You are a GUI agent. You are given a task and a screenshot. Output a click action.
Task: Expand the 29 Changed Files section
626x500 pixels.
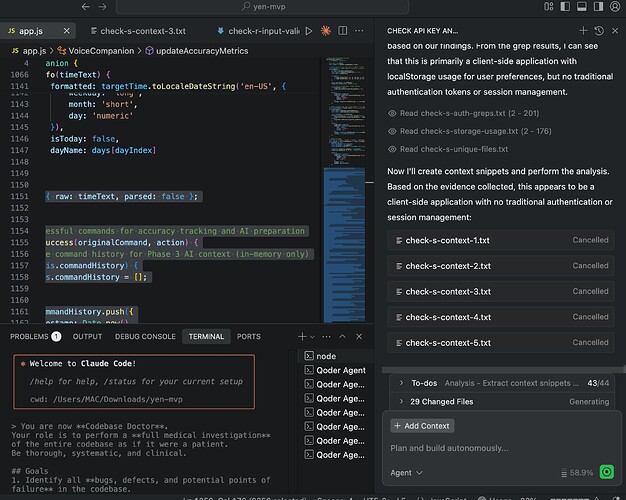tap(401, 401)
